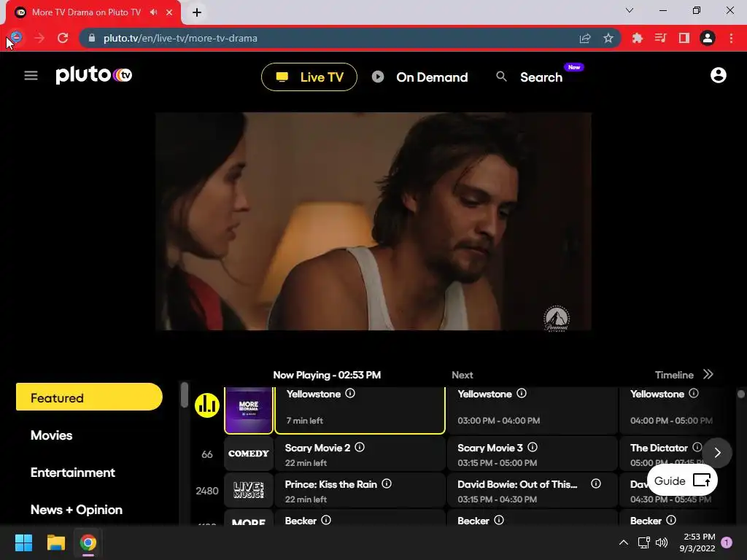Viewport: 747px width, 560px height.
Task: Click the category list scrollbar
Action: (185, 394)
